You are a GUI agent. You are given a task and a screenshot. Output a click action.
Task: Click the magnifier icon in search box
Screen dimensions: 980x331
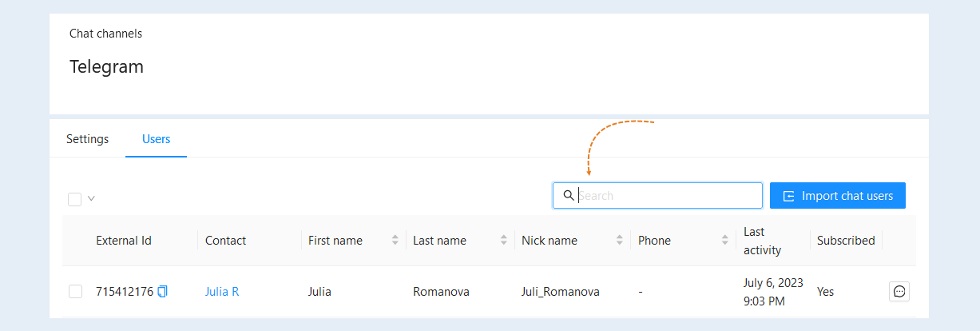tap(568, 195)
